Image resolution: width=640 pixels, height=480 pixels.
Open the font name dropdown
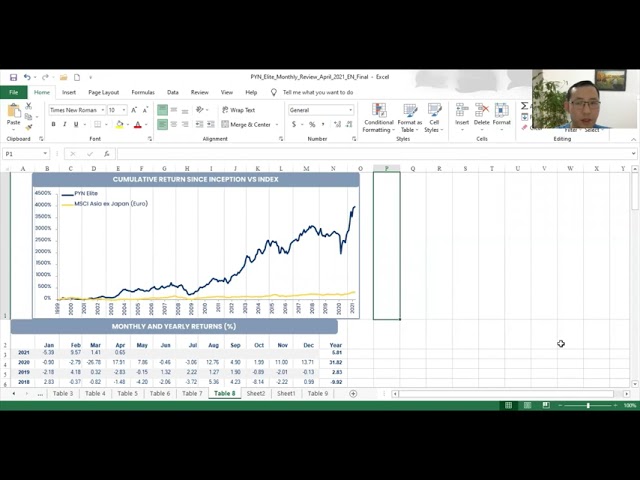tap(102, 110)
